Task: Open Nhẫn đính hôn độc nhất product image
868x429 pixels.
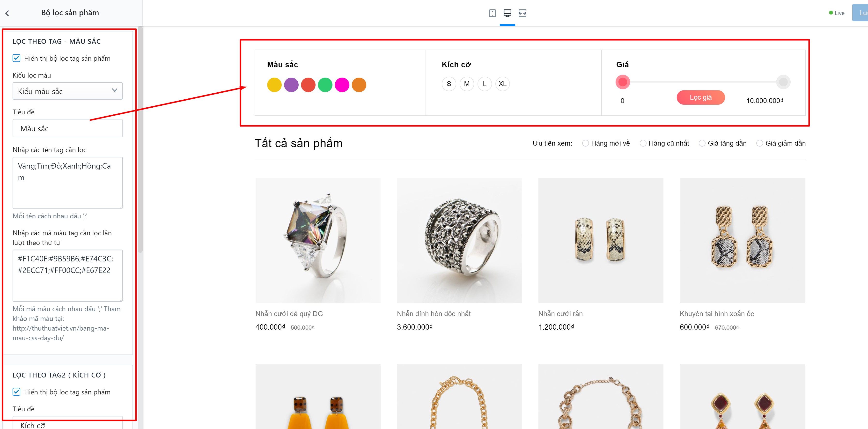Action: tap(459, 240)
